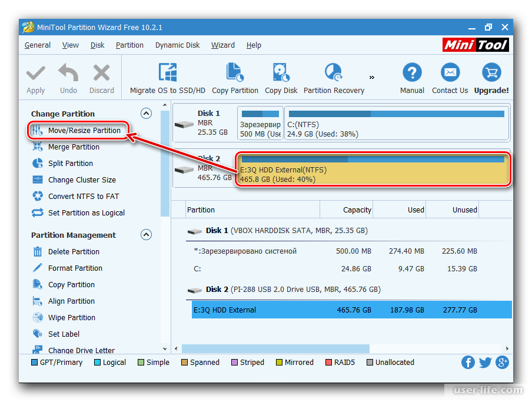
Task: Click the Upgrade cart icon
Action: 491,72
